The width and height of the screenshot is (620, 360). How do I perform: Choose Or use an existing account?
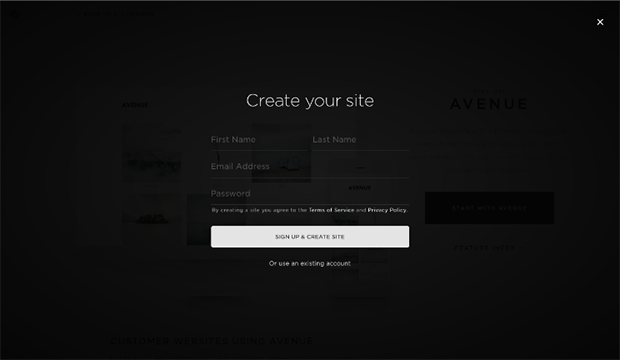click(x=310, y=263)
